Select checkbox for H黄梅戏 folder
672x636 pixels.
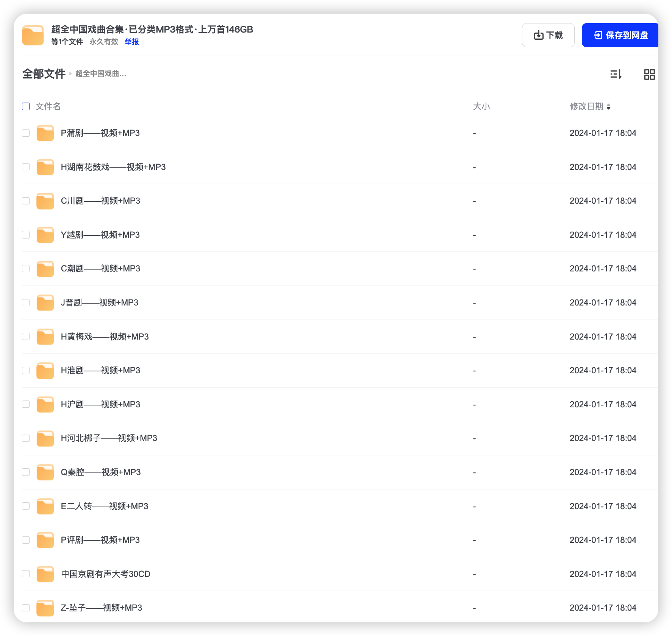click(x=26, y=337)
